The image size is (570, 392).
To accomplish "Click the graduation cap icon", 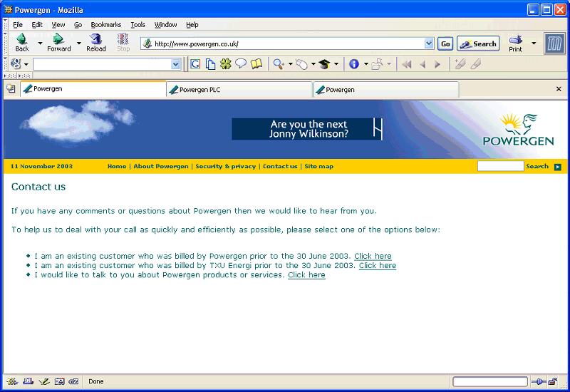I will point(324,64).
